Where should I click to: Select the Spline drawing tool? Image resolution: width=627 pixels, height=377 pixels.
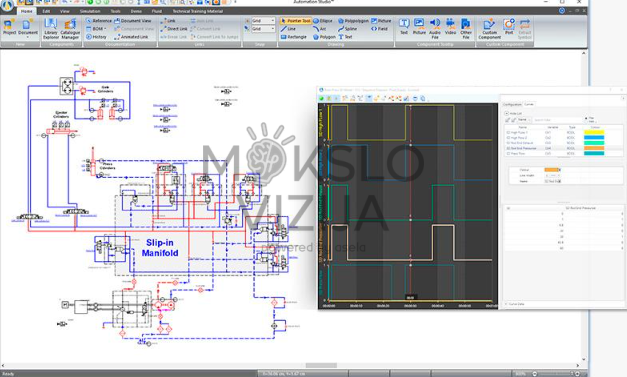tap(347, 29)
